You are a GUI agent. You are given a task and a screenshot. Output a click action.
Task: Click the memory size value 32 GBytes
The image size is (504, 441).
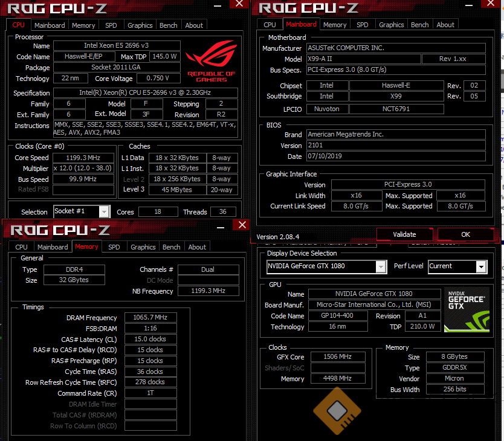point(74,280)
